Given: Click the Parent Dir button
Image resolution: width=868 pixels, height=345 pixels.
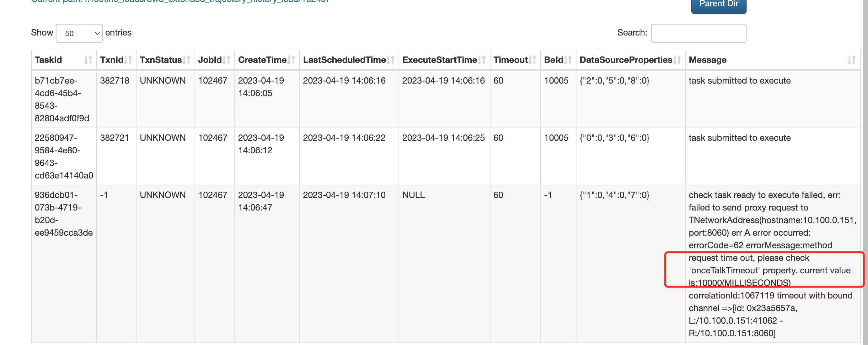Looking at the screenshot, I should click(718, 5).
